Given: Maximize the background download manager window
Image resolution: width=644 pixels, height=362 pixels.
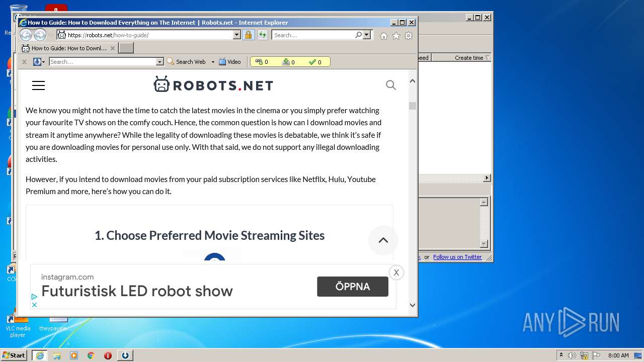Looking at the screenshot, I should pyautogui.click(x=478, y=17).
